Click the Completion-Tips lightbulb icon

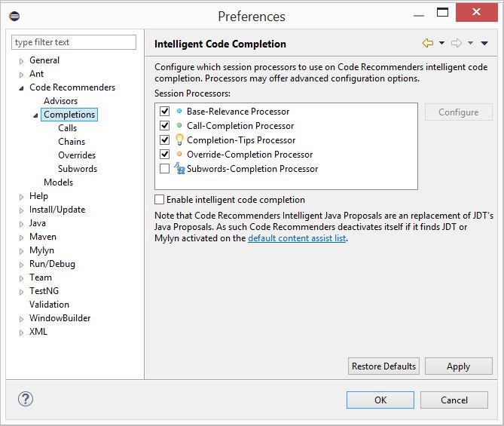(179, 139)
